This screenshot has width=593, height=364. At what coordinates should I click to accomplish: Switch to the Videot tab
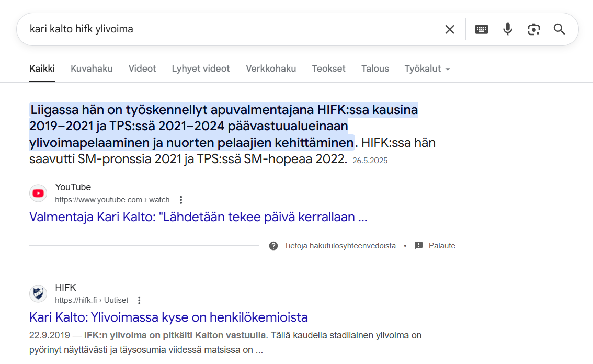pyautogui.click(x=142, y=69)
